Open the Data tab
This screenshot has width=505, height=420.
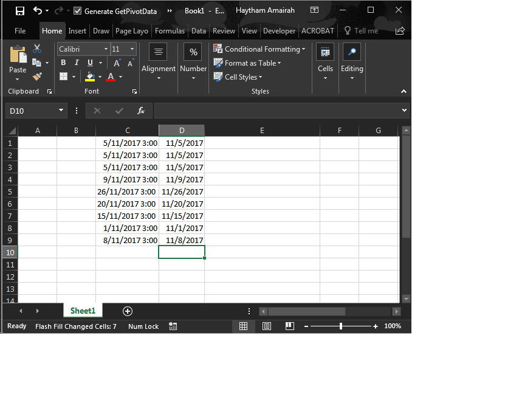click(x=198, y=31)
